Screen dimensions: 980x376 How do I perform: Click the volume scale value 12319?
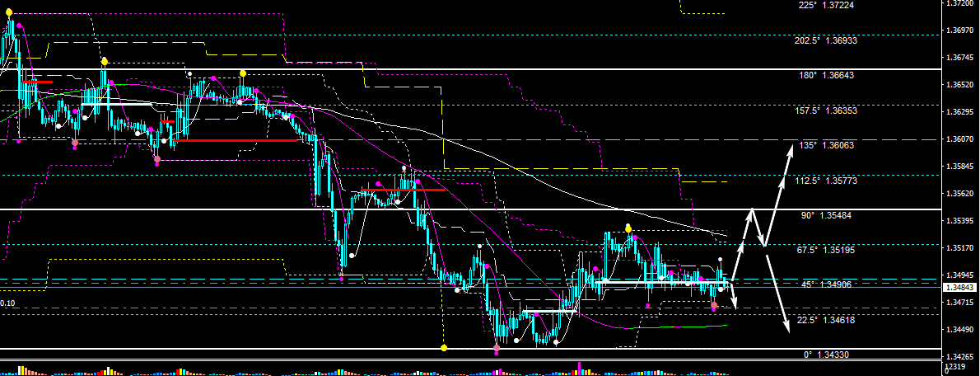(954, 366)
